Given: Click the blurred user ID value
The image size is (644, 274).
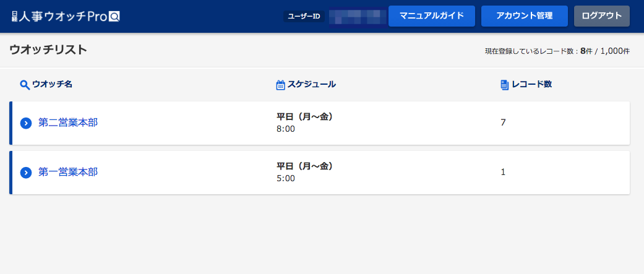Looking at the screenshot, I should (358, 17).
